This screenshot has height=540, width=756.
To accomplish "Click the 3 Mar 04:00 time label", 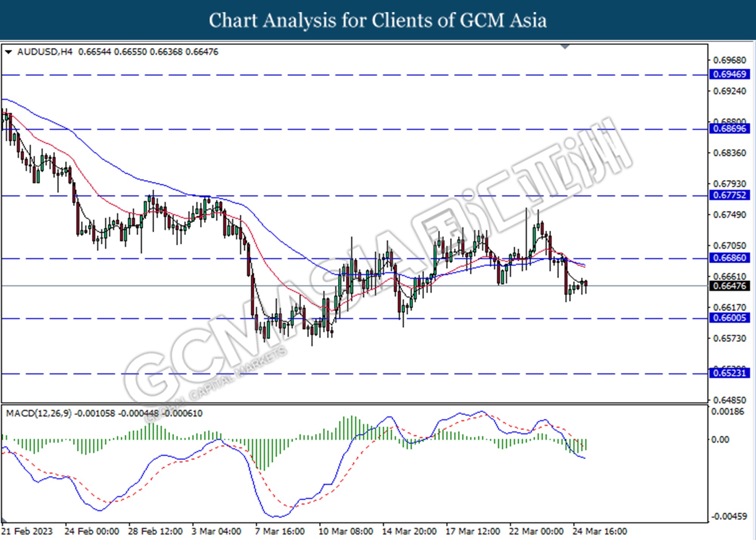I will click(x=216, y=531).
